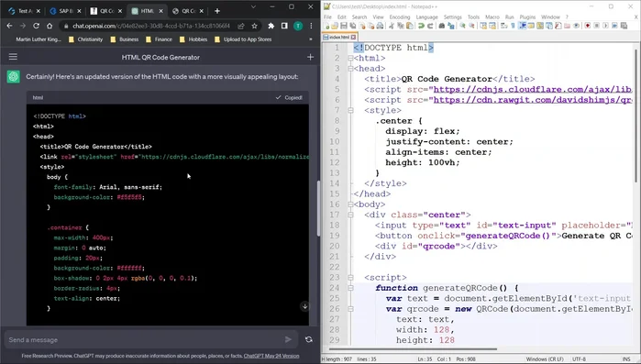Collapse the script fold marker on line 23
The height and width of the screenshot is (364, 641).
click(x=350, y=278)
